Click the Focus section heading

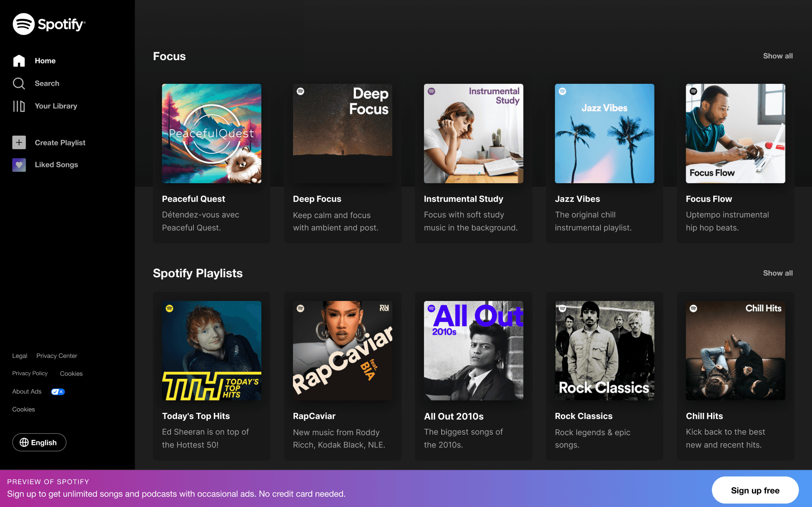point(169,56)
